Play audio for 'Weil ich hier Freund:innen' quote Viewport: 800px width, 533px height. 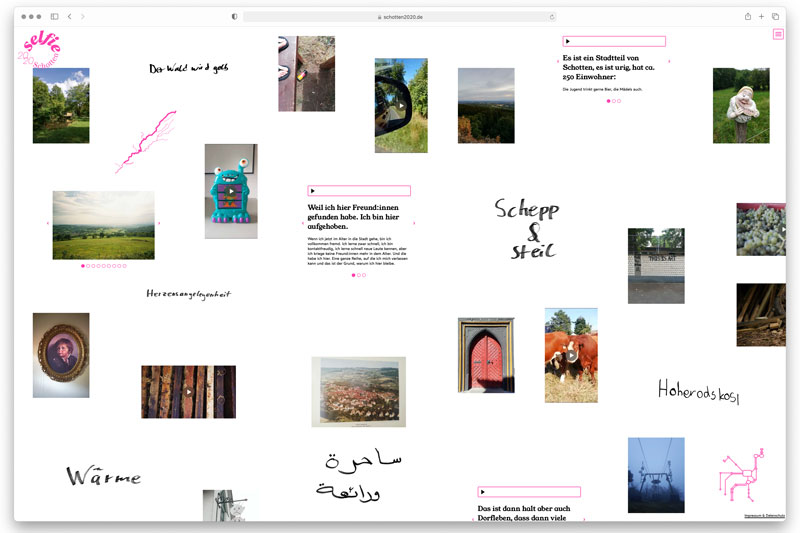click(x=313, y=190)
